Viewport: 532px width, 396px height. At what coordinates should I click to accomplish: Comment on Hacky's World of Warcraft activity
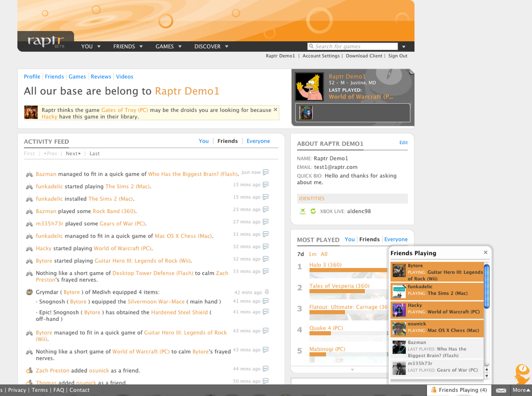(266, 246)
